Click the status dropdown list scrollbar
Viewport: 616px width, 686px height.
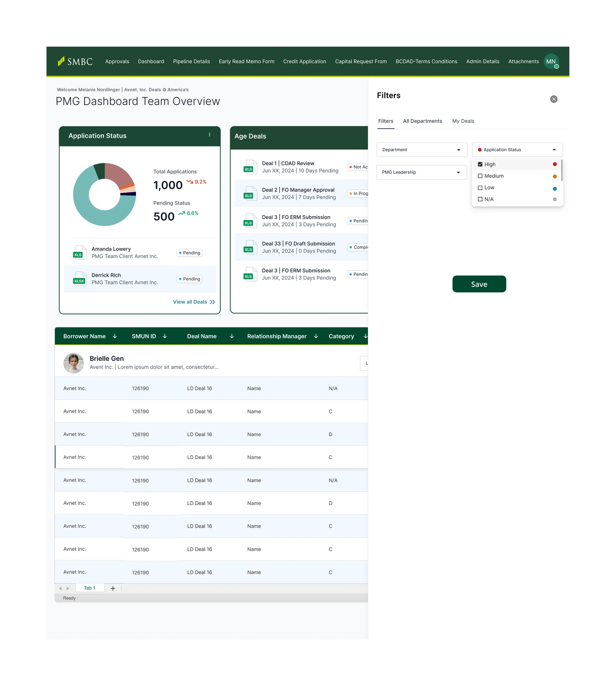point(562,170)
